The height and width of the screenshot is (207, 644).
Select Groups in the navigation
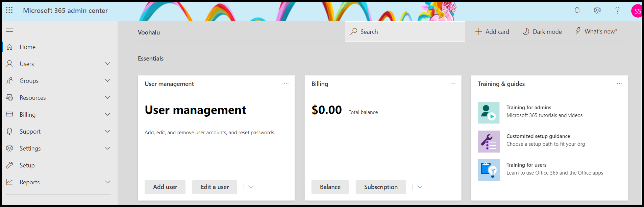pos(29,81)
